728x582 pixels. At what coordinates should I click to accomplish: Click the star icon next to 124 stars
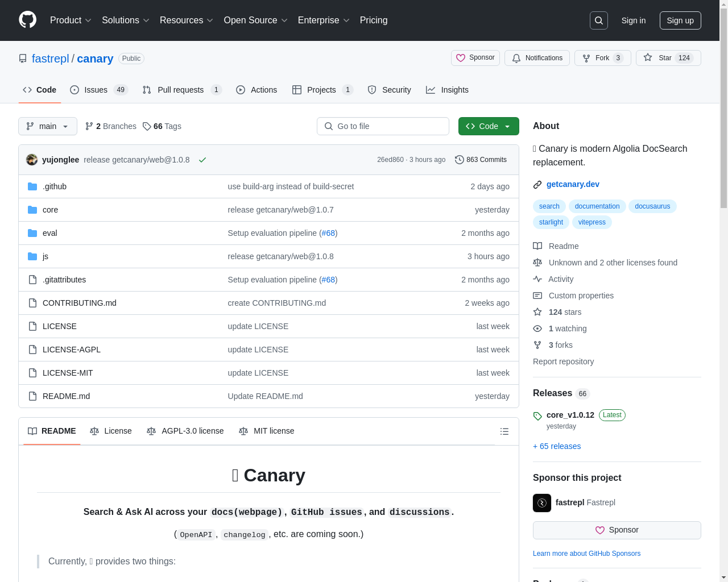537,312
